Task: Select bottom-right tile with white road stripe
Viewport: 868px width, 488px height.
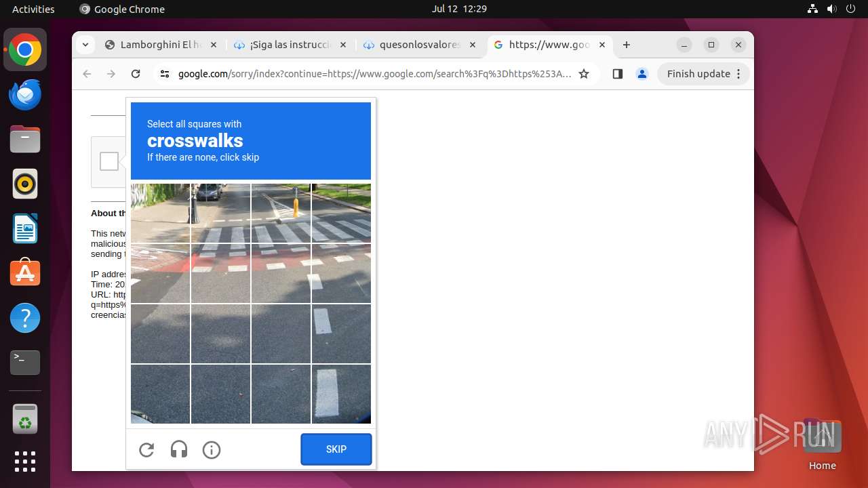Action: coord(341,394)
